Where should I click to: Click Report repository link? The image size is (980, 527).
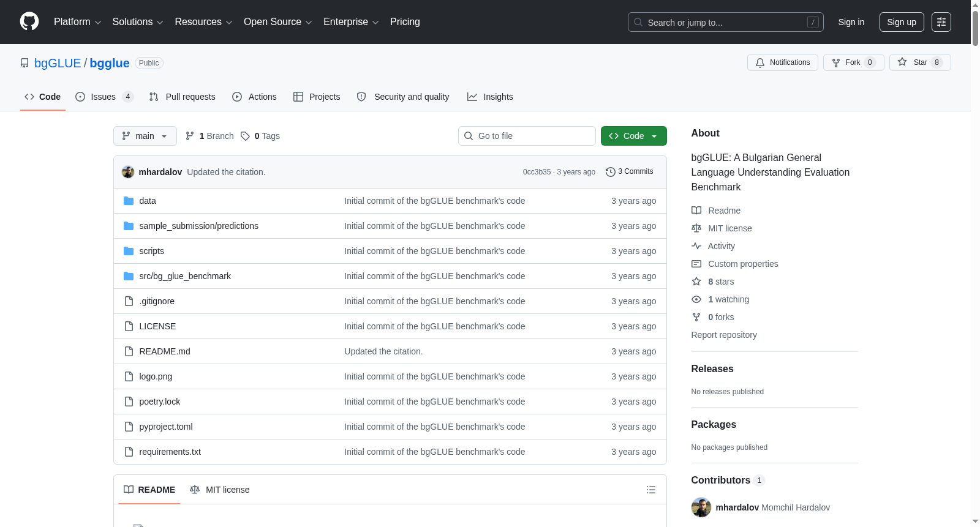point(724,335)
